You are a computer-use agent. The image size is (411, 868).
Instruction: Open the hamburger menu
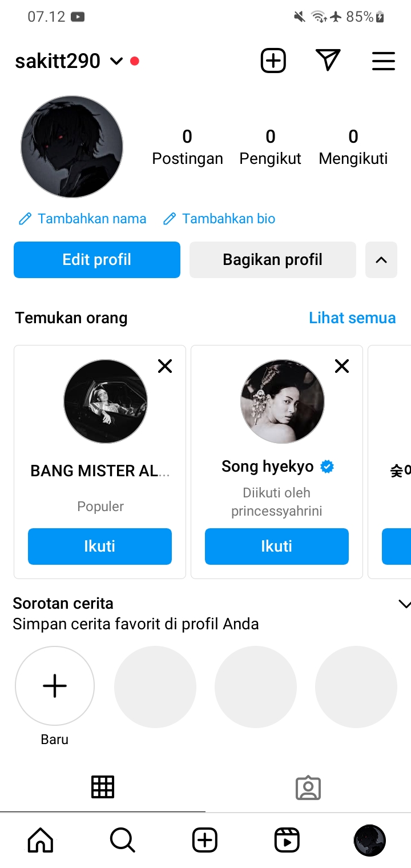point(383,61)
